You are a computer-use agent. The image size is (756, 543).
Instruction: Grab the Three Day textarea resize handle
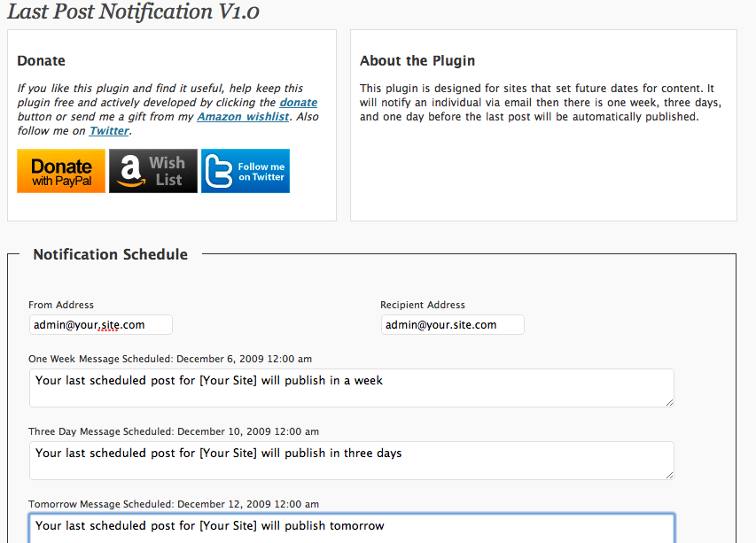pos(670,476)
